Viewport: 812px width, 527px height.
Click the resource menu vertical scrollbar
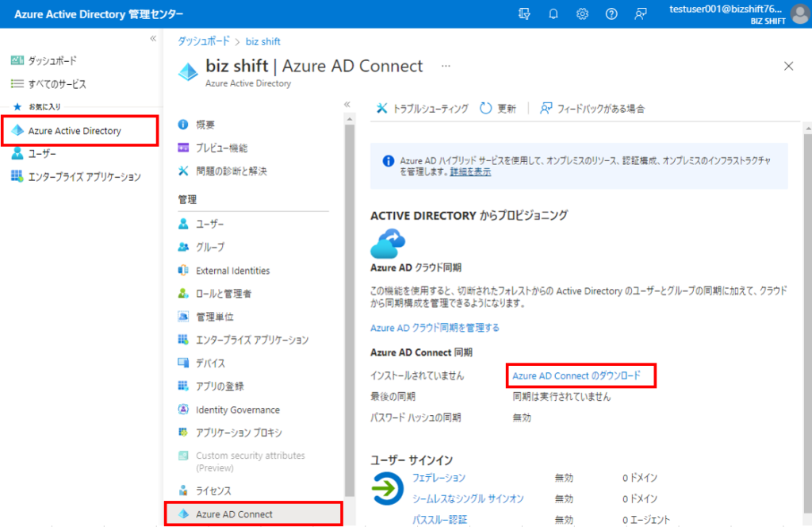(x=350, y=311)
